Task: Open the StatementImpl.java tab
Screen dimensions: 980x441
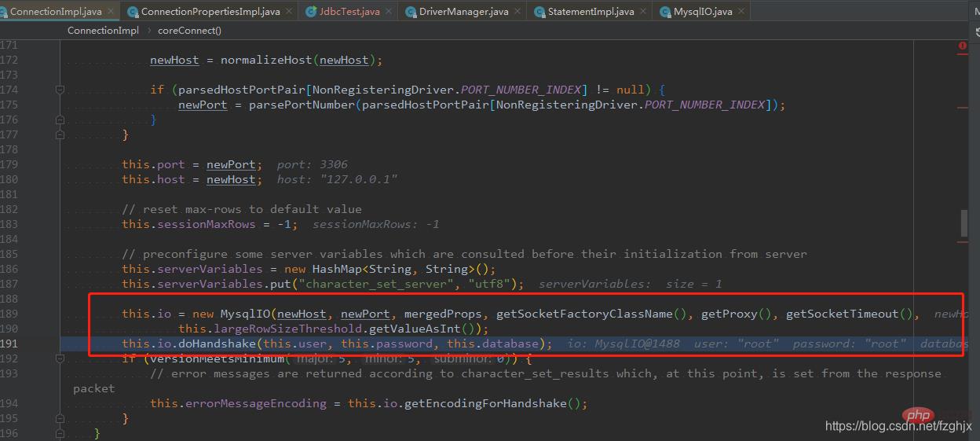Action: pyautogui.click(x=591, y=12)
